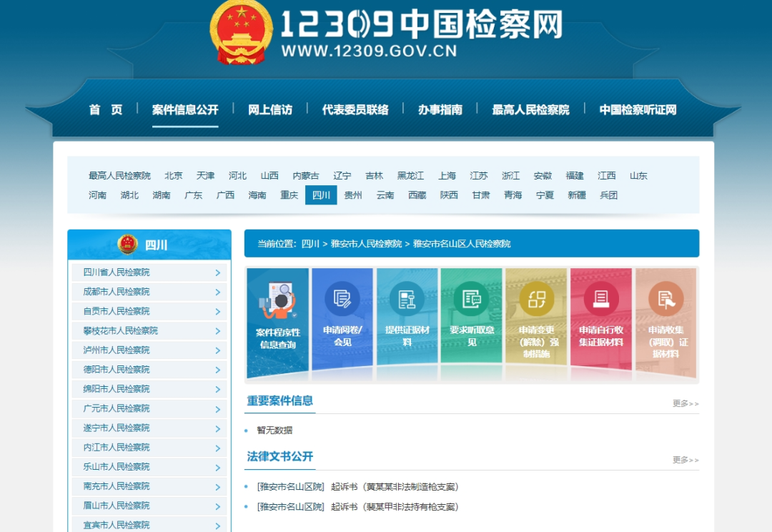Image resolution: width=772 pixels, height=532 pixels.
Task: Click the 12309中国检察网 site title
Action: coord(422,24)
